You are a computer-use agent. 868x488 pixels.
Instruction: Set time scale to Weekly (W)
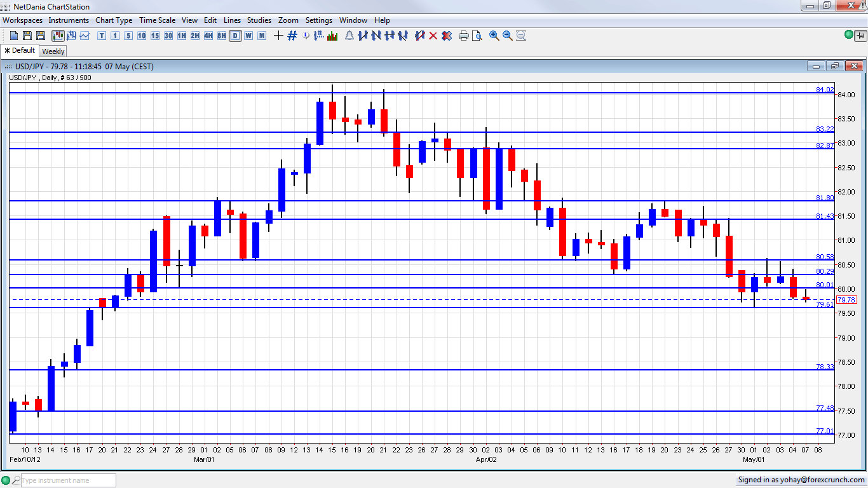(248, 36)
